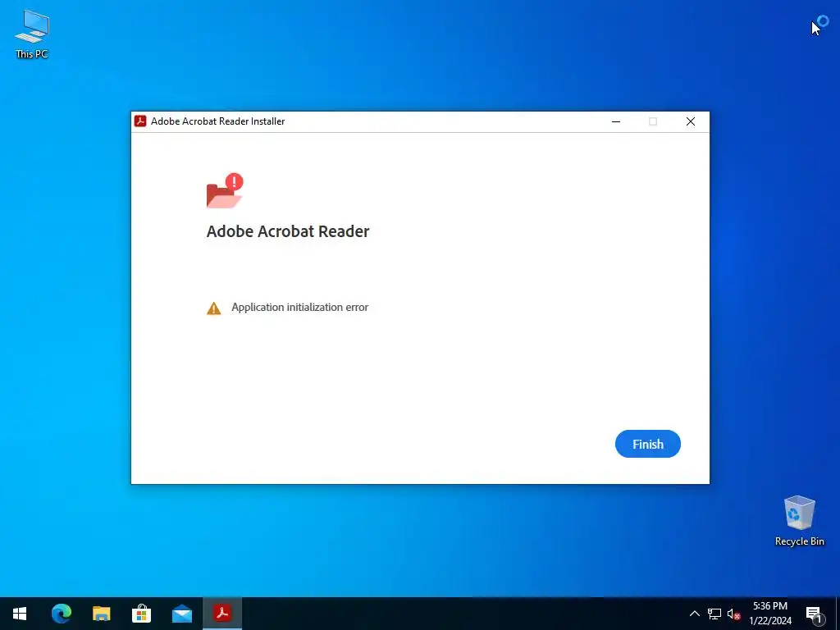Viewport: 840px width, 630px height.
Task: Show hidden system tray icons
Action: 694,614
